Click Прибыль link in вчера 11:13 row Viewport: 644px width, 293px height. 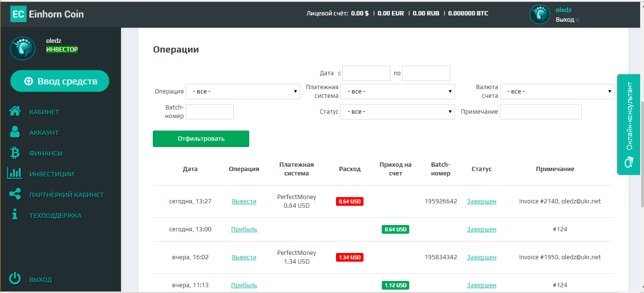click(x=244, y=285)
